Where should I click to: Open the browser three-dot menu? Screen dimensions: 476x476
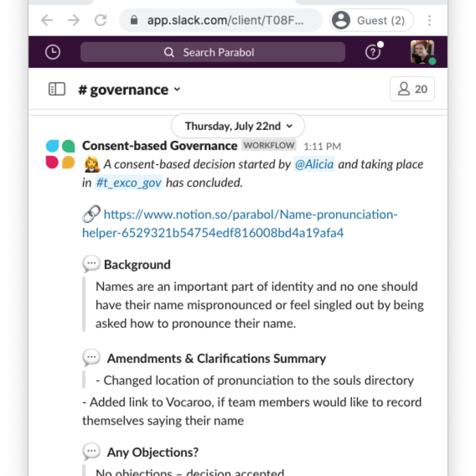[429, 21]
